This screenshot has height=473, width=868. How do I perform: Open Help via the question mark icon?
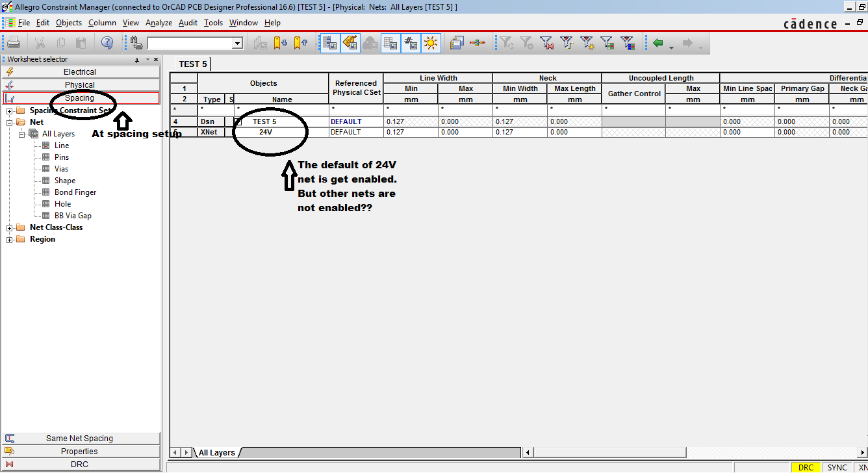coord(107,43)
